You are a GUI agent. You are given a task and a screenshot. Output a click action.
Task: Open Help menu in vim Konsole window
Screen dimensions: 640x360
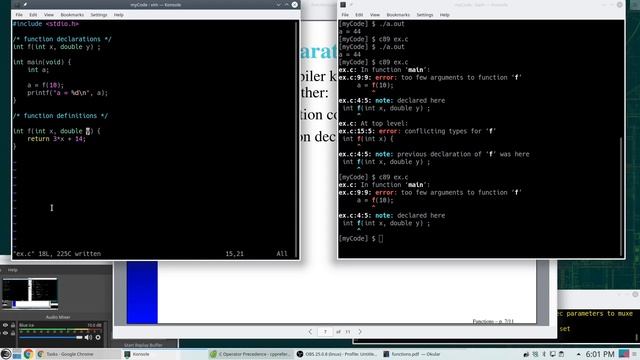click(x=118, y=15)
